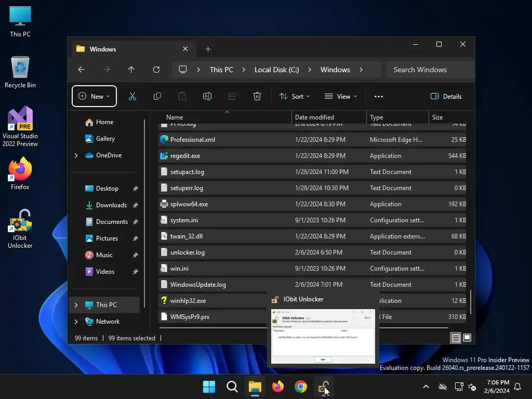
Task: Launch Firefox from the taskbar
Action: (278, 387)
